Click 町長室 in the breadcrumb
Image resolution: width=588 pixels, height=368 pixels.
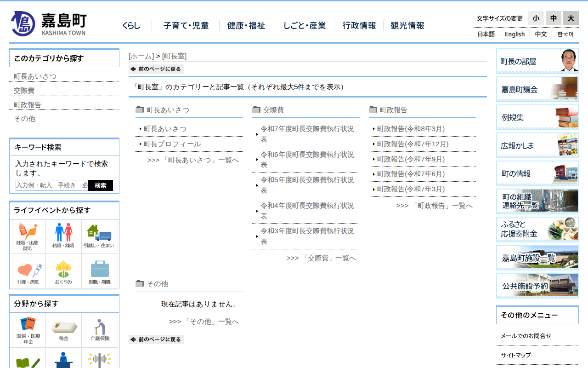[x=174, y=56]
